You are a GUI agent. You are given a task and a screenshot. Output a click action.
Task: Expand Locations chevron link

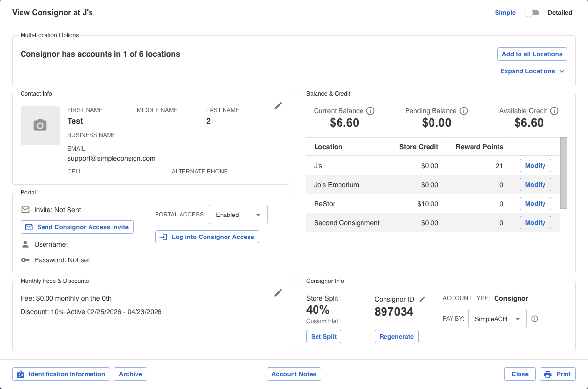click(532, 71)
